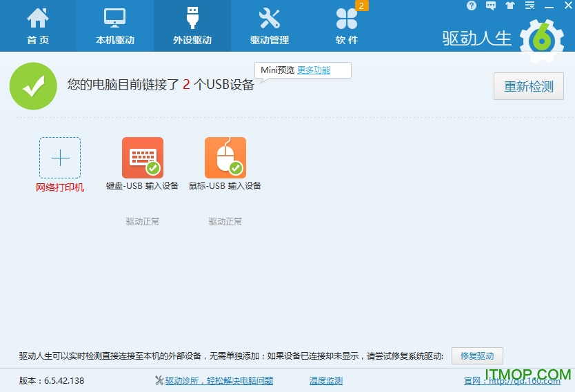
Task: Click the Mini预览 label
Action: coord(278,70)
